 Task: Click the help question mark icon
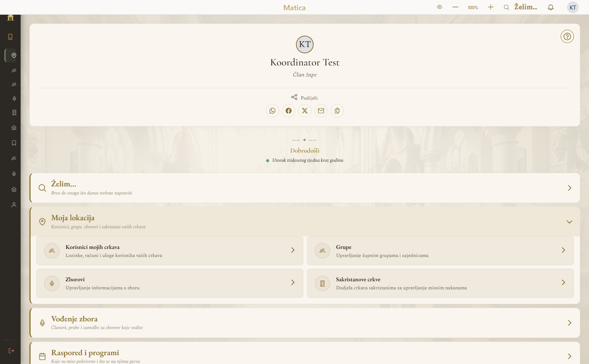tap(567, 36)
